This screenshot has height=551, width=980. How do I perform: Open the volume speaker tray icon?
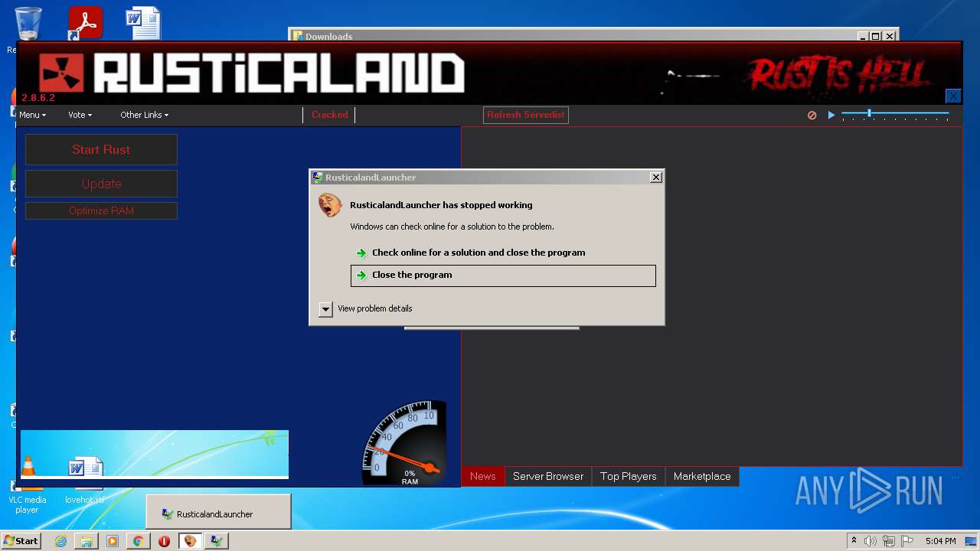[871, 541]
